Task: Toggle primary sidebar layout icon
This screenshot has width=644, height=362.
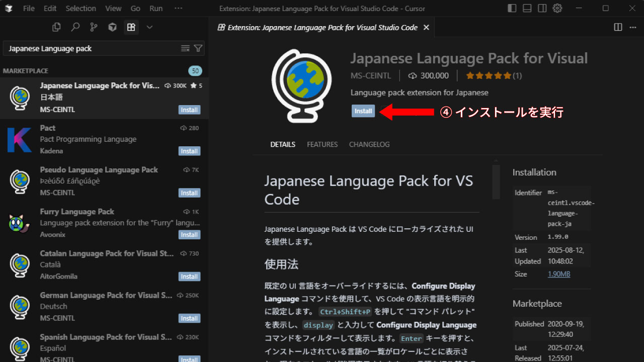Action: tap(512, 8)
